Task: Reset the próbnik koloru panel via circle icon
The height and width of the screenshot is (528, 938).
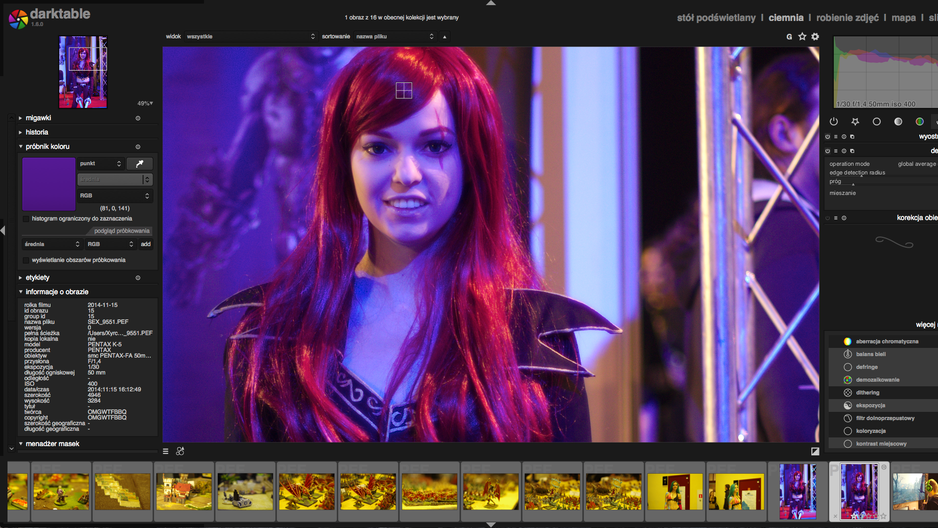Action: [138, 147]
